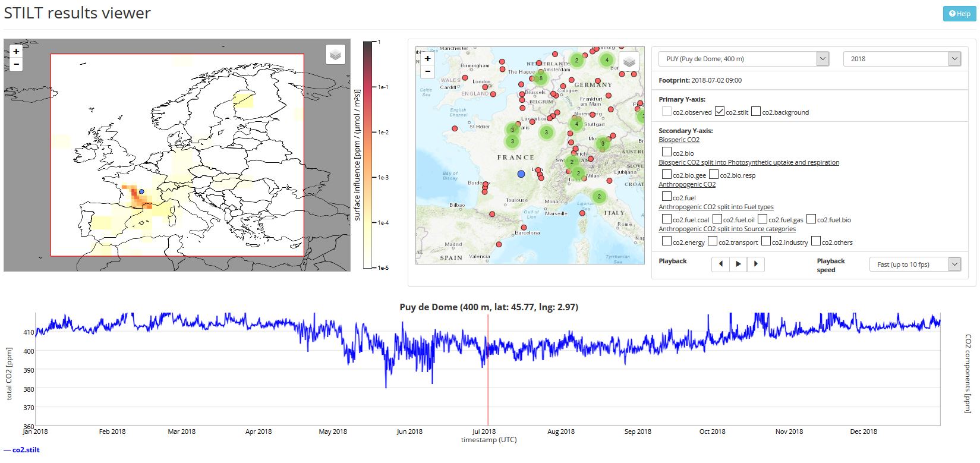Click the red footprint time marker line

pyautogui.click(x=488, y=368)
